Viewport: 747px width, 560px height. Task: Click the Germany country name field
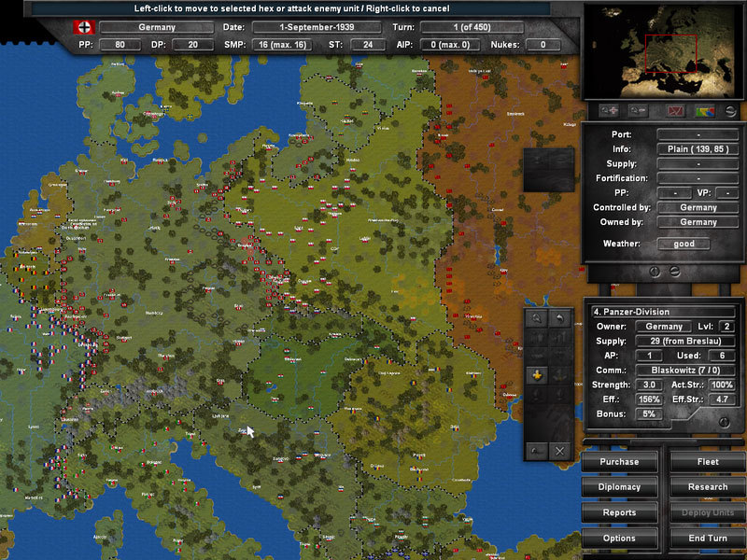coord(157,27)
